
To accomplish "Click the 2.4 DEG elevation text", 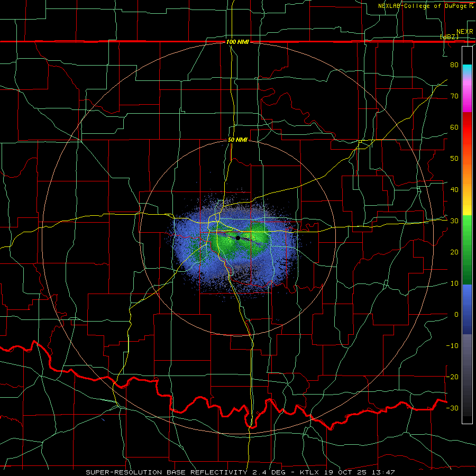I will coord(269,472).
